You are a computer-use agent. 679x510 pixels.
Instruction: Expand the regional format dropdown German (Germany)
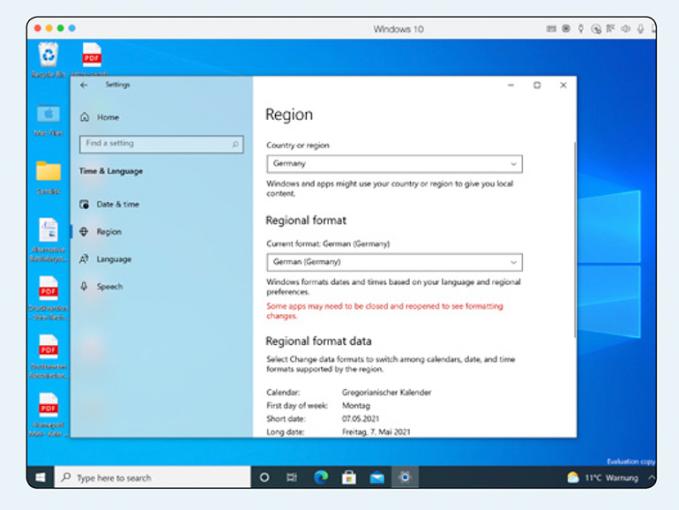click(394, 262)
